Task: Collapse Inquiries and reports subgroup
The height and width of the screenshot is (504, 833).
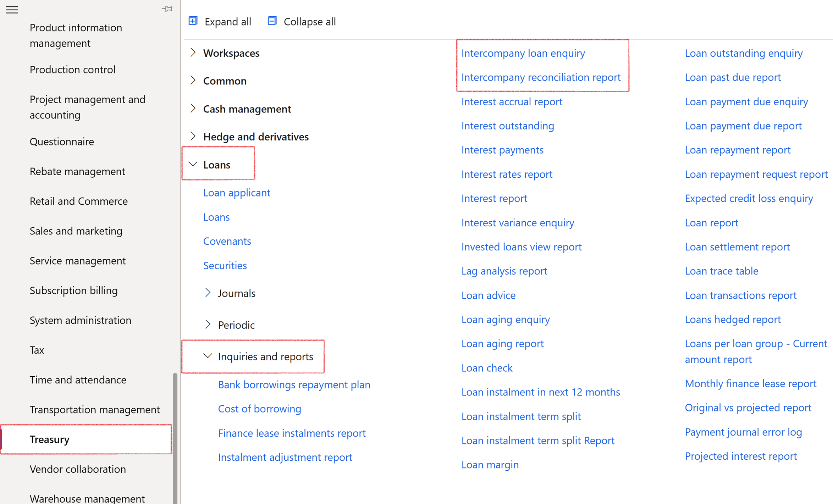Action: tap(208, 356)
